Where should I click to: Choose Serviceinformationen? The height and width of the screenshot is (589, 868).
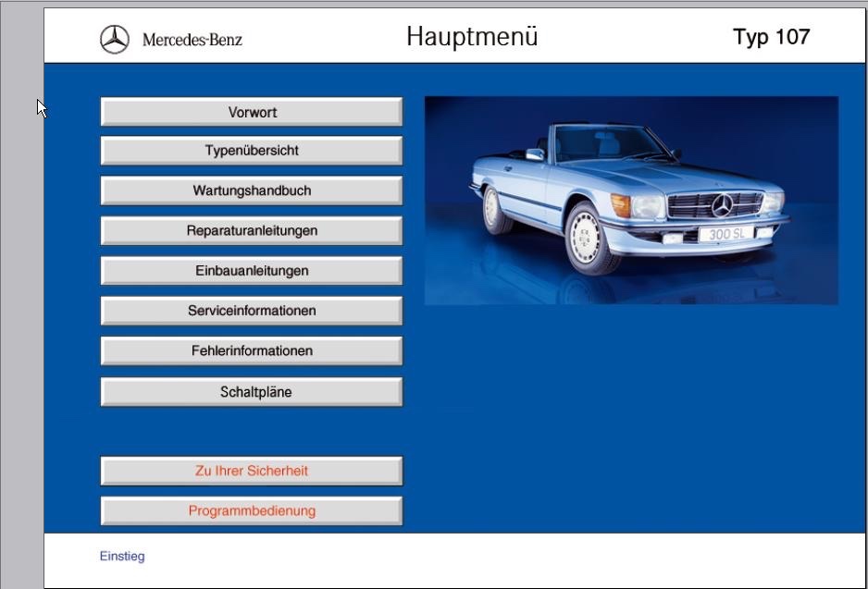point(252,311)
